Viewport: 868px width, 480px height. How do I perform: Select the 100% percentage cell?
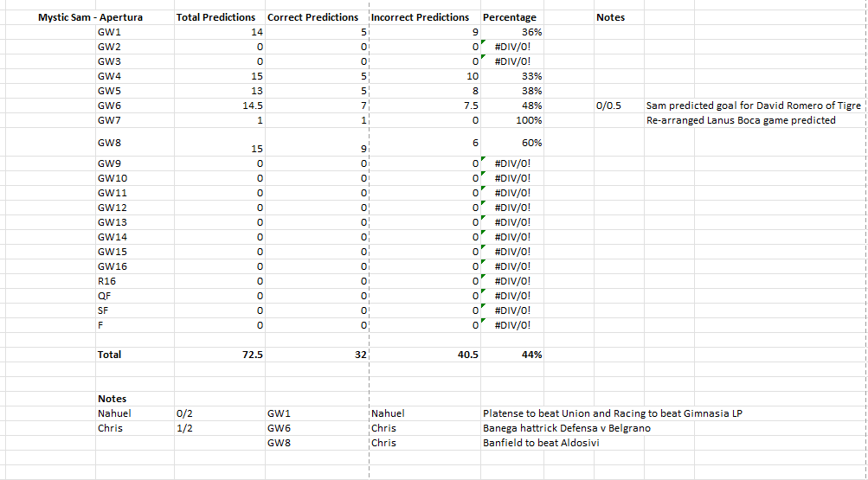(x=529, y=120)
